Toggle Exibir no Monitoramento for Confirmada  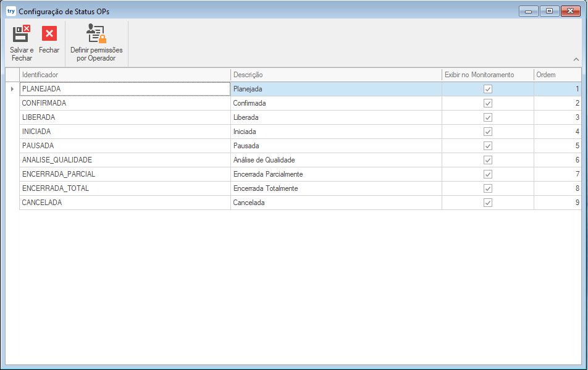[487, 103]
